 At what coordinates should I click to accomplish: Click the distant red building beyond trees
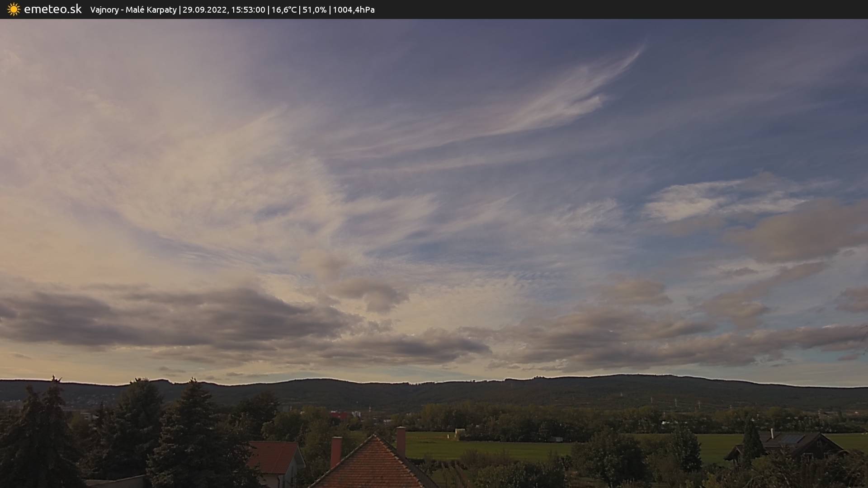tap(338, 415)
